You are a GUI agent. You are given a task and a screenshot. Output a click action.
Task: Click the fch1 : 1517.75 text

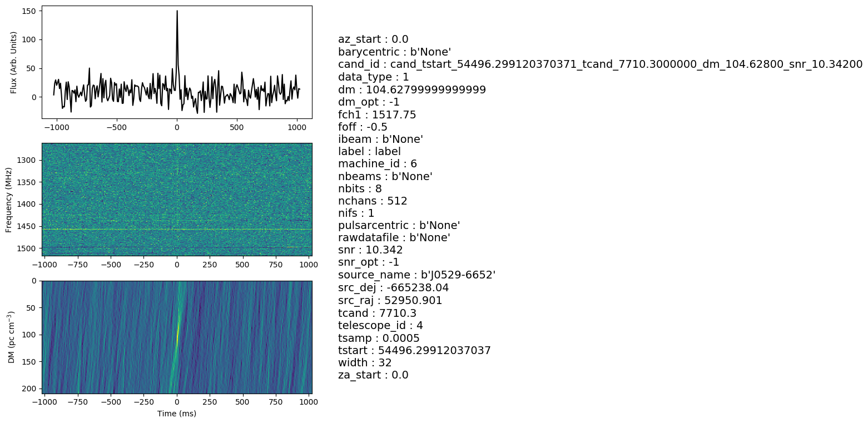tap(377, 115)
